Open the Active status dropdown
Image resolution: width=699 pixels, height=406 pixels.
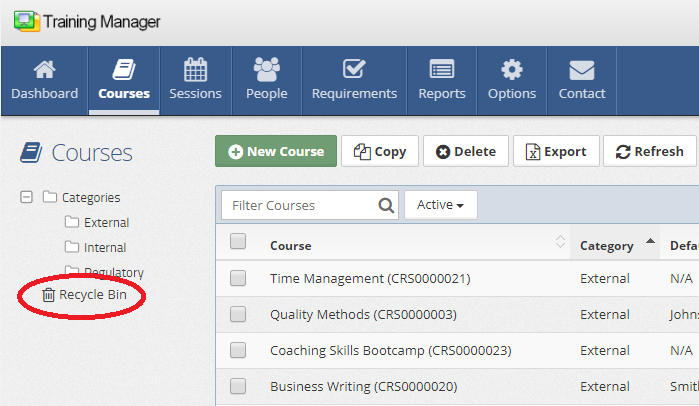tap(440, 205)
